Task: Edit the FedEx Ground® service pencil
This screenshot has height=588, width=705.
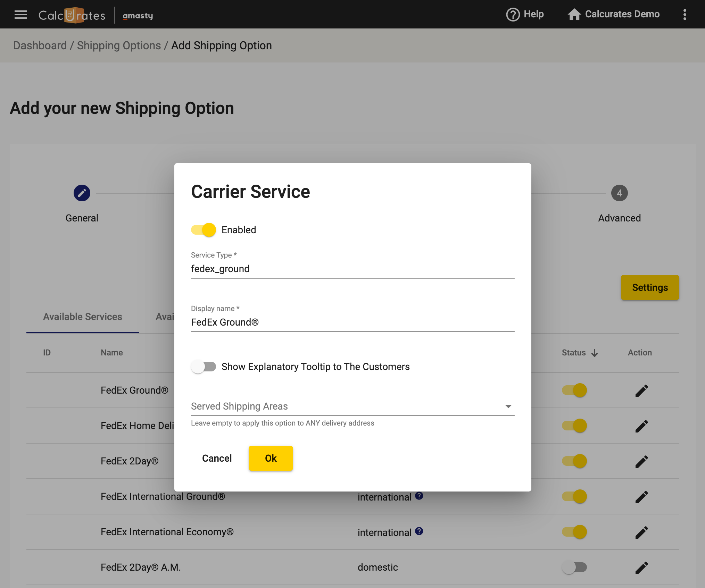Action: (x=642, y=391)
